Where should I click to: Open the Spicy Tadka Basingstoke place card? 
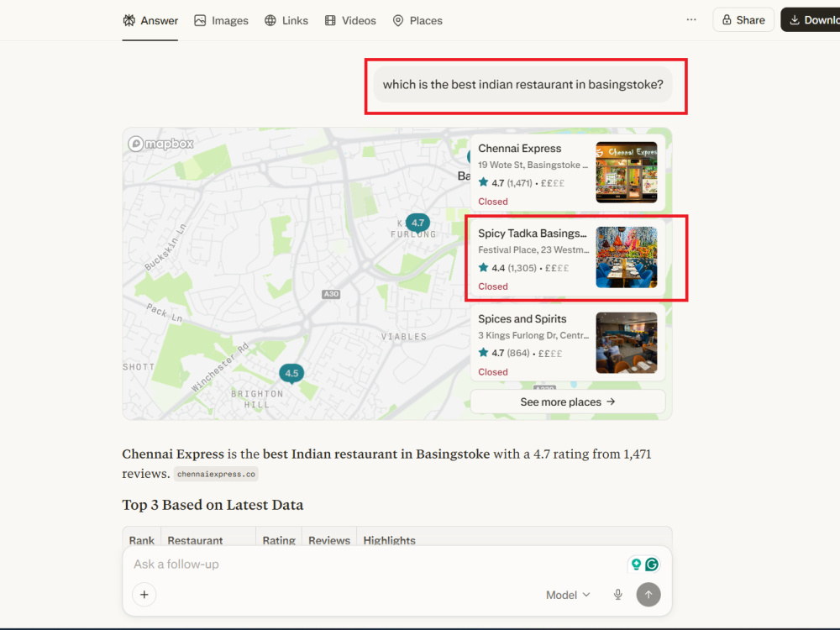click(x=567, y=258)
